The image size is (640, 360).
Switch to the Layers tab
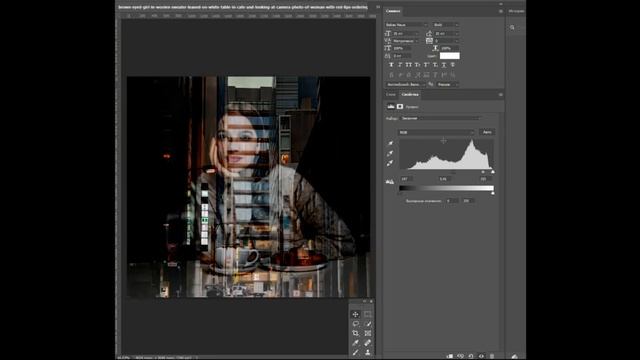[x=391, y=95]
